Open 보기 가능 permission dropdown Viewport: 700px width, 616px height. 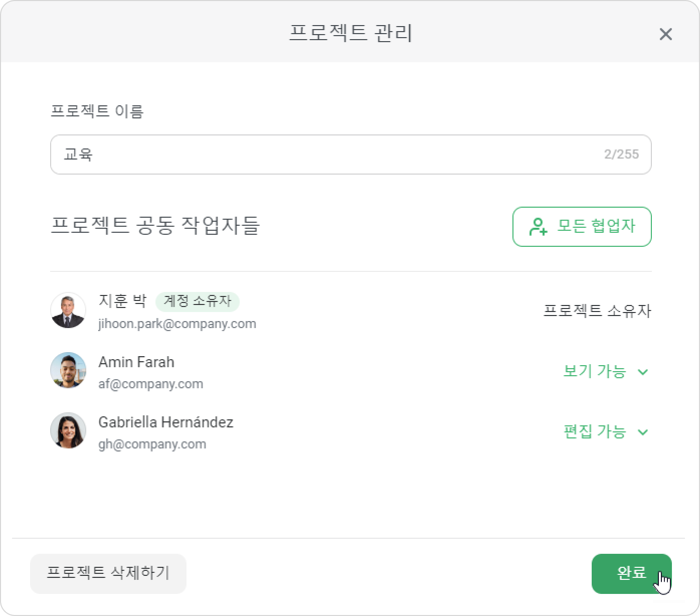606,371
